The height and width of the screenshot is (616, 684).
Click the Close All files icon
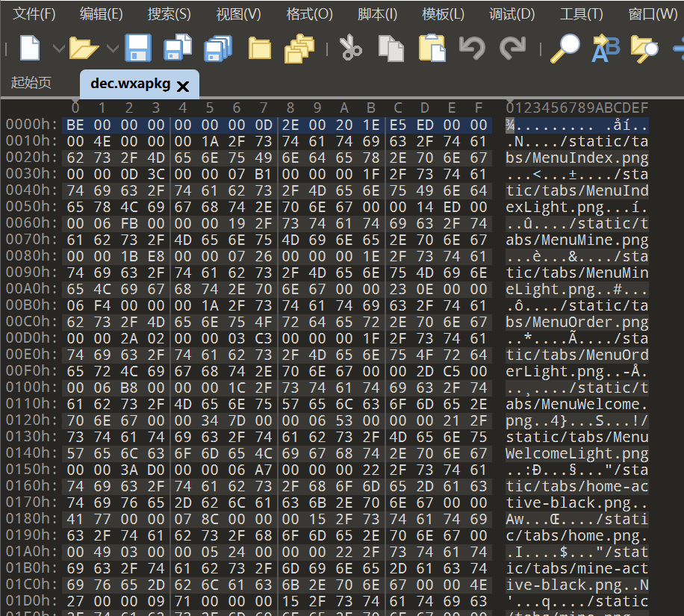coord(299,49)
